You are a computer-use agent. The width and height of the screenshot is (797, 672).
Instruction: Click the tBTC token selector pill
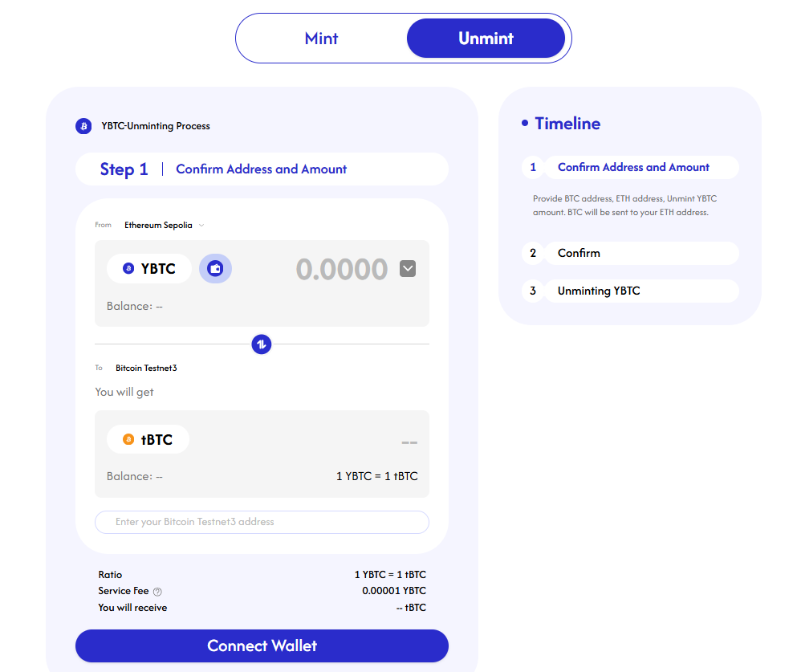[148, 439]
